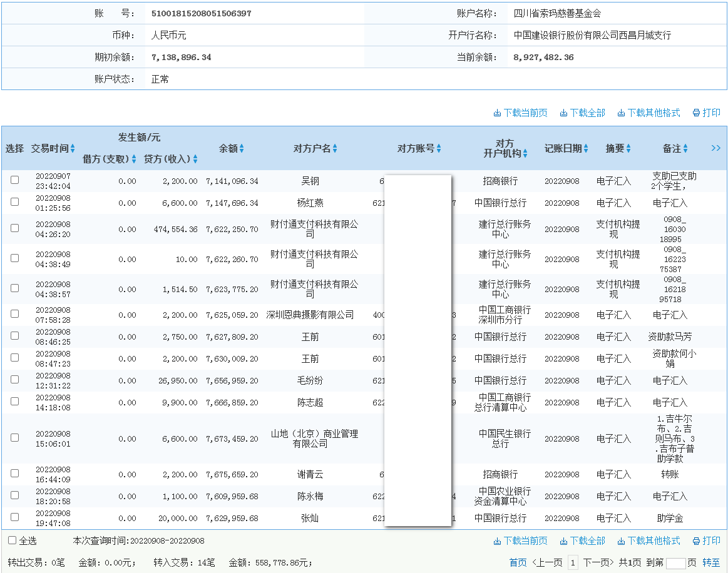Click top 打印 link
This screenshot has height=573, width=728.
(712, 113)
